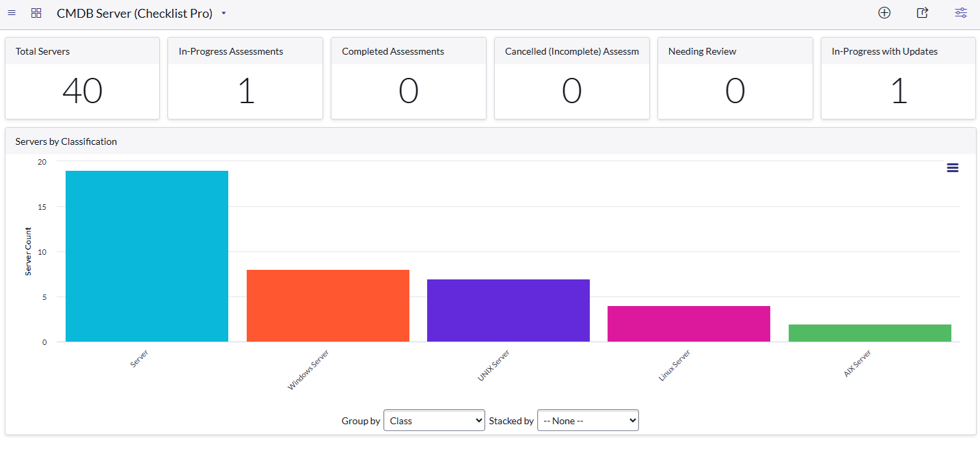Open the navigation hamburger menu
980x470 pixels.
11,12
